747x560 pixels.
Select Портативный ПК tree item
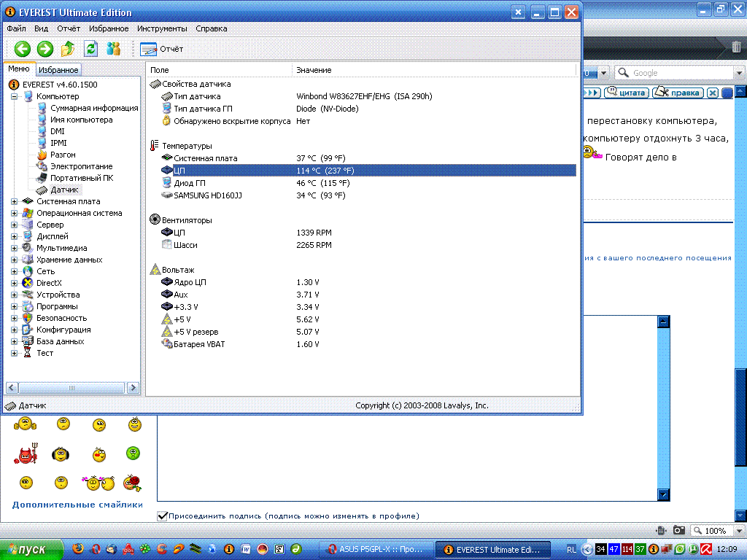[82, 178]
